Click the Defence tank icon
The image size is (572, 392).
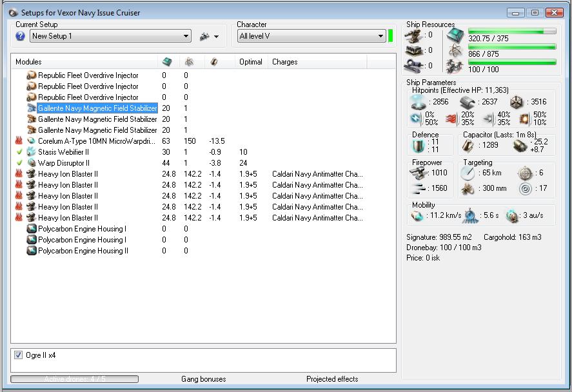418,146
